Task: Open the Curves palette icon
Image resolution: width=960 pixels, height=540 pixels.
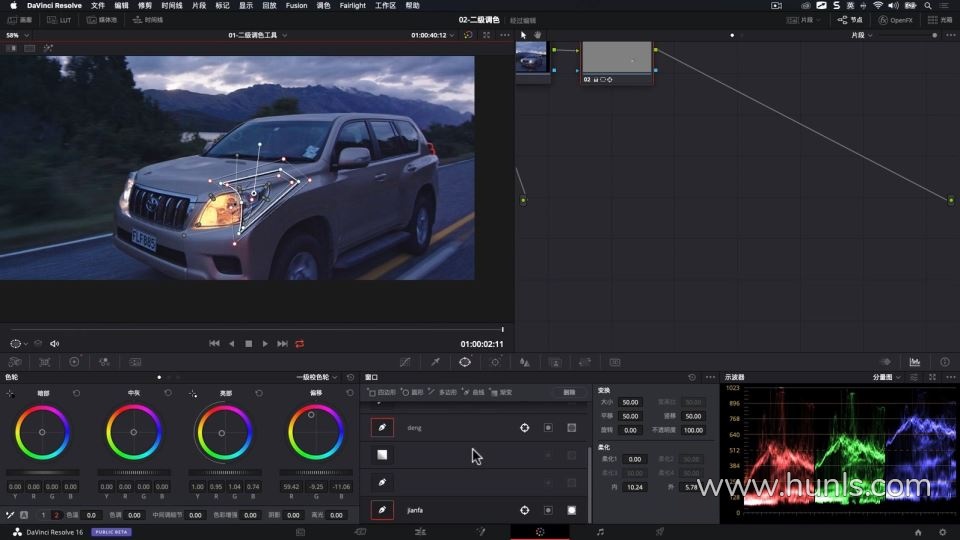Action: [x=404, y=362]
